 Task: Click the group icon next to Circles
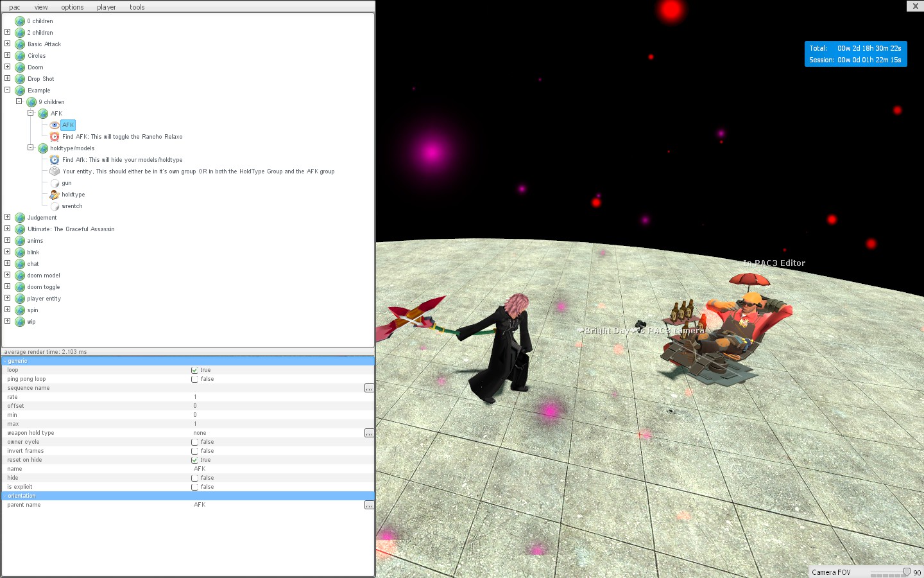pyautogui.click(x=20, y=56)
